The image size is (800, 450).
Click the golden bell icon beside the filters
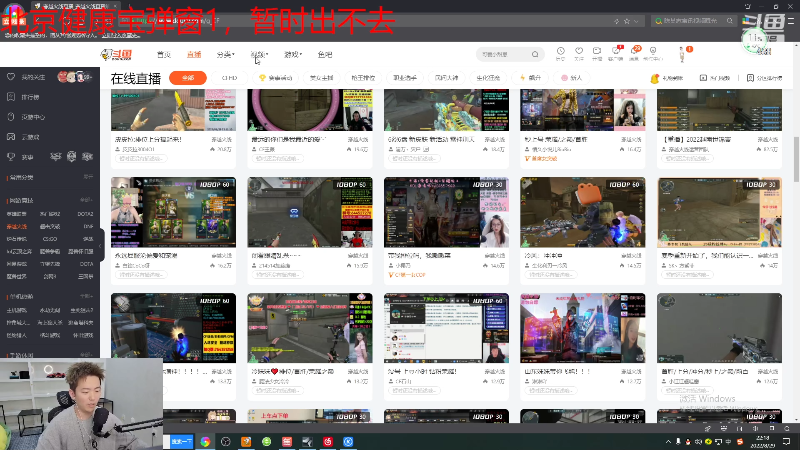pos(655,78)
